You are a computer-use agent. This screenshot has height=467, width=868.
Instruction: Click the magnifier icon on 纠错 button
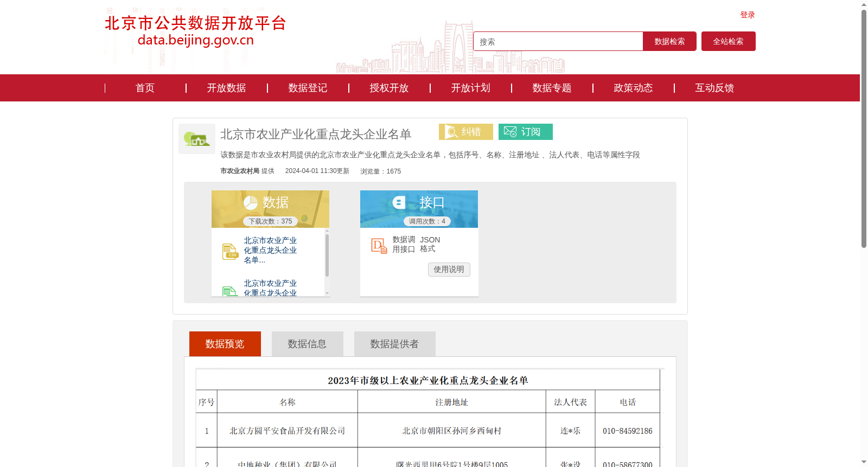451,132
